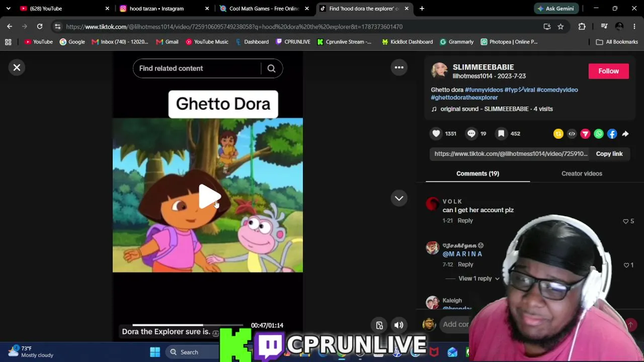
Task: Toggle the mini-player icon beside volume
Action: click(379, 325)
